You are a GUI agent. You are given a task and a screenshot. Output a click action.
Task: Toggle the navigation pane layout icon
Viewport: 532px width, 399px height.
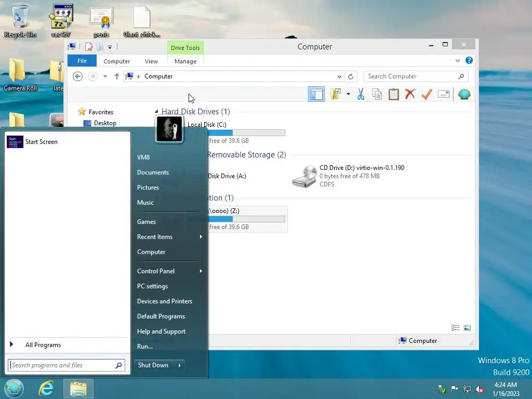pyautogui.click(x=316, y=95)
